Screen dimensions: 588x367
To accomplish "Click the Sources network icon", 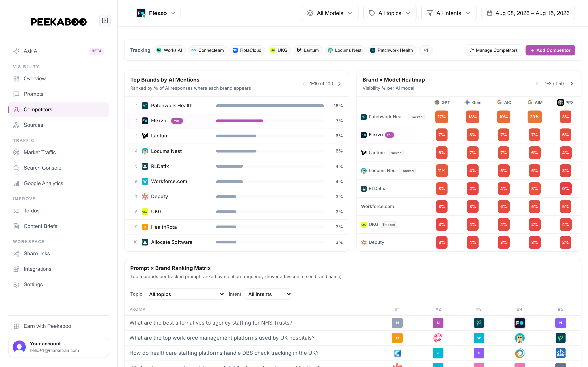I will (x=16, y=125).
